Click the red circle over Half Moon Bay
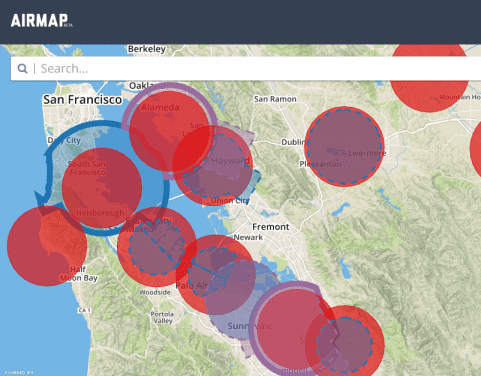Image resolution: width=481 pixels, height=376 pixels. coord(47,246)
